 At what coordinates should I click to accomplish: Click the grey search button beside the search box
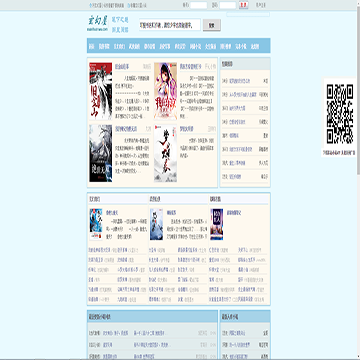pyautogui.click(x=212, y=25)
